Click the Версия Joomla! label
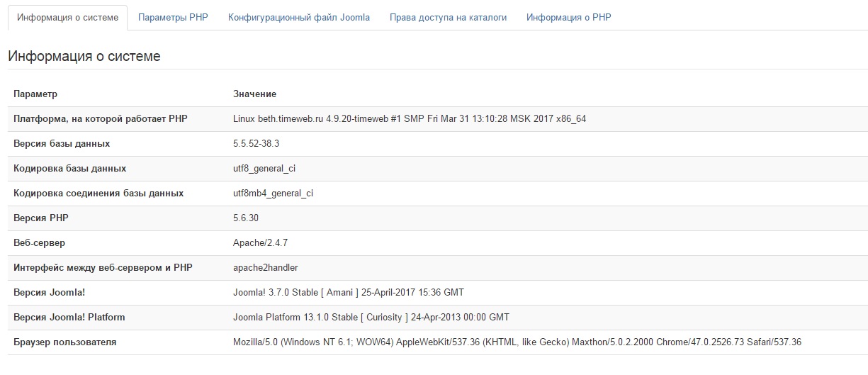The height and width of the screenshot is (375, 868). coord(50,293)
